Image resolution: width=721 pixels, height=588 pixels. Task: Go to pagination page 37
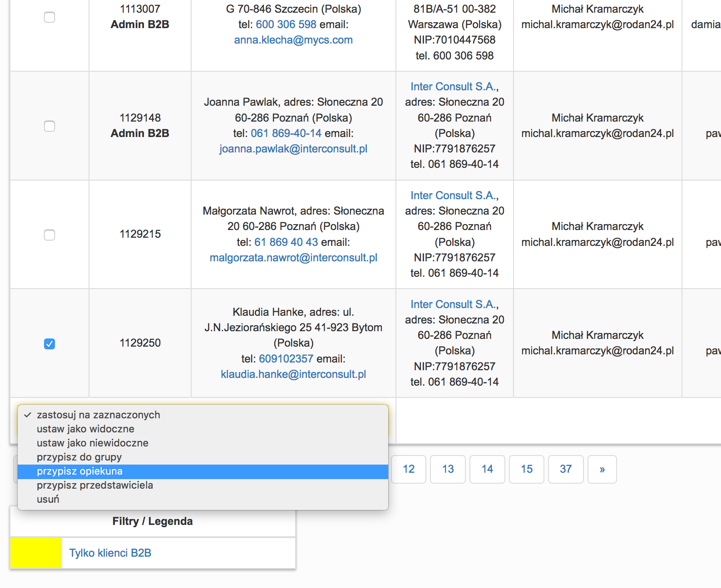pos(566,469)
